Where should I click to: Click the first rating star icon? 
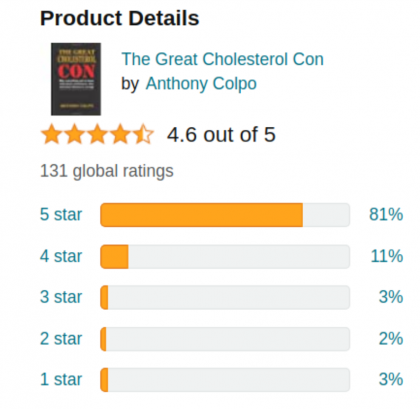pos(52,134)
